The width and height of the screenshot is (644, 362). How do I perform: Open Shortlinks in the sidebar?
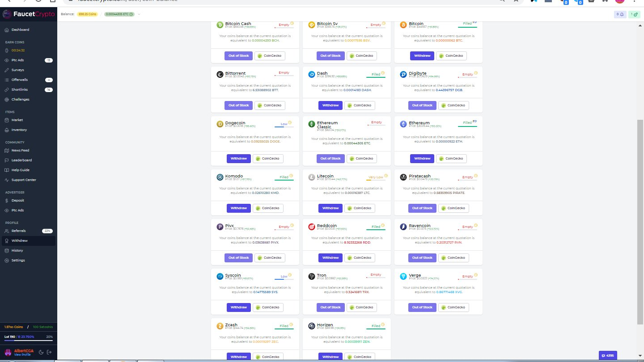pyautogui.click(x=29, y=89)
